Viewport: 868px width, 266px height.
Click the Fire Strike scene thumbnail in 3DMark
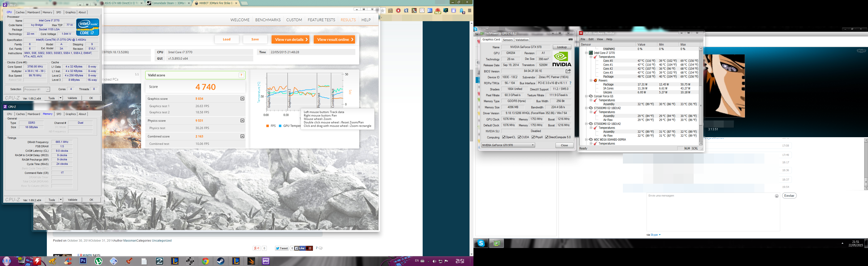pos(122,116)
